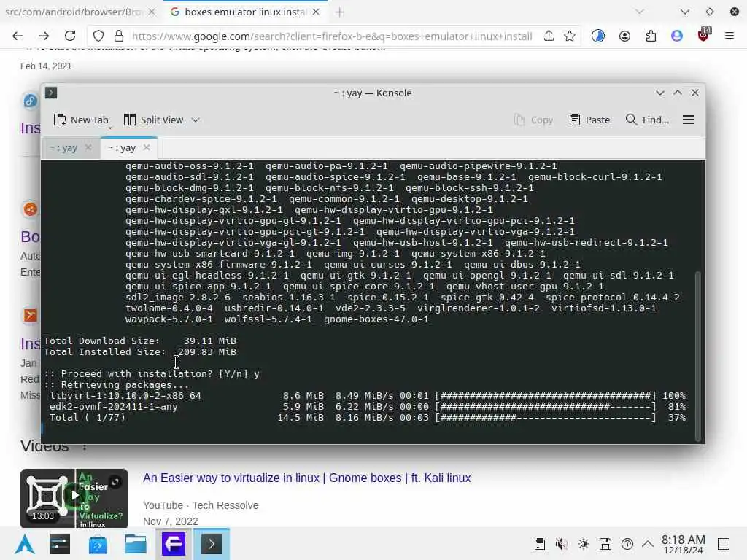Image resolution: width=747 pixels, height=560 pixels.
Task: Open the Firefox account icon
Action: coord(624,36)
